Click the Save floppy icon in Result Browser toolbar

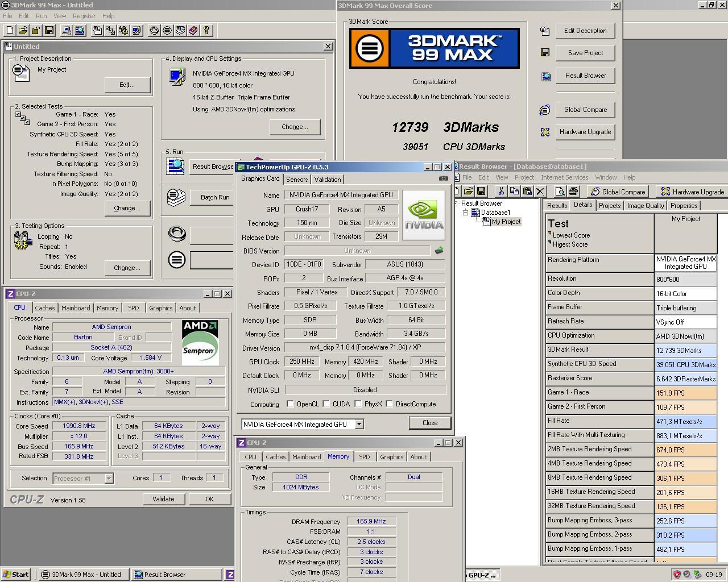(481, 192)
